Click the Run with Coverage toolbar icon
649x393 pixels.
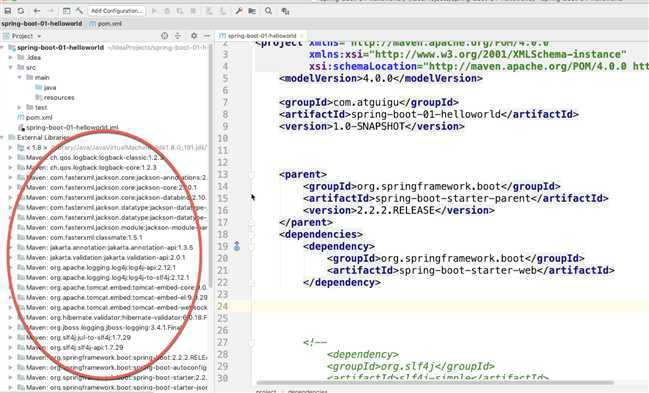point(180,11)
